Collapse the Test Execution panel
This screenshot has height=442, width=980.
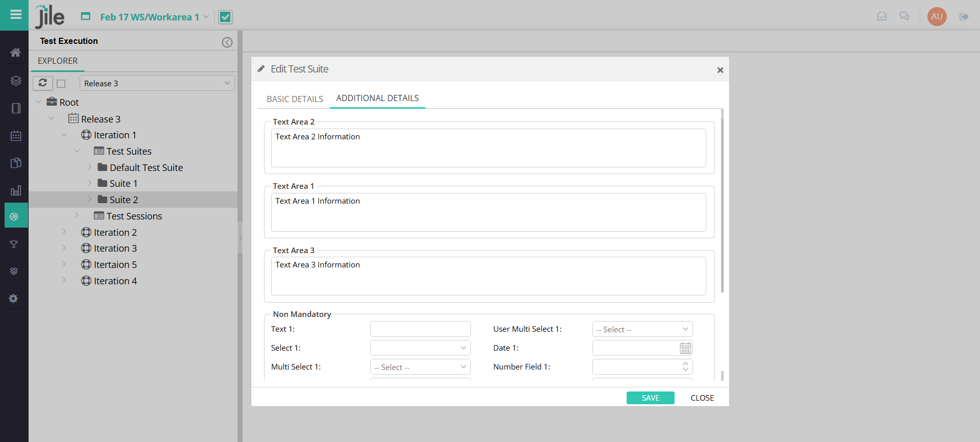tap(227, 42)
